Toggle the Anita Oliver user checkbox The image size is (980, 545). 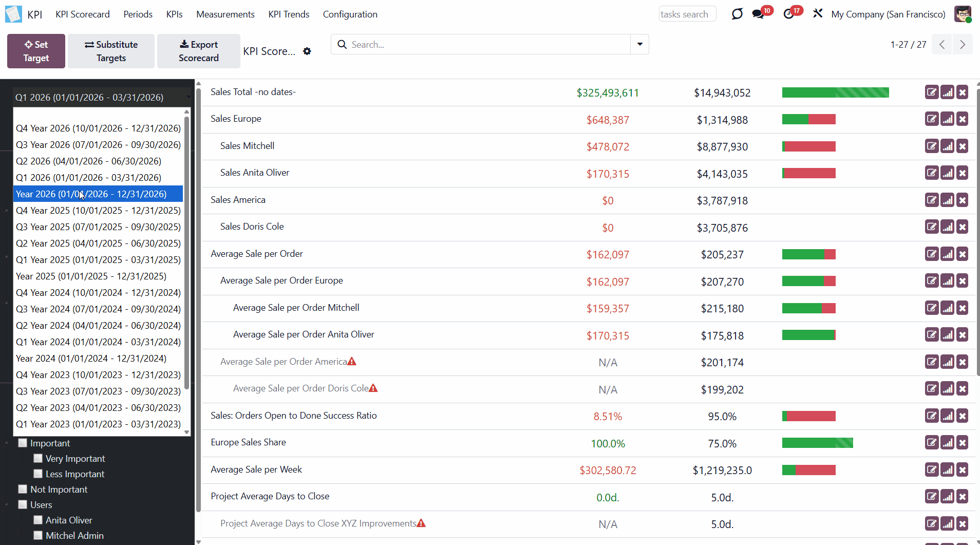click(38, 520)
